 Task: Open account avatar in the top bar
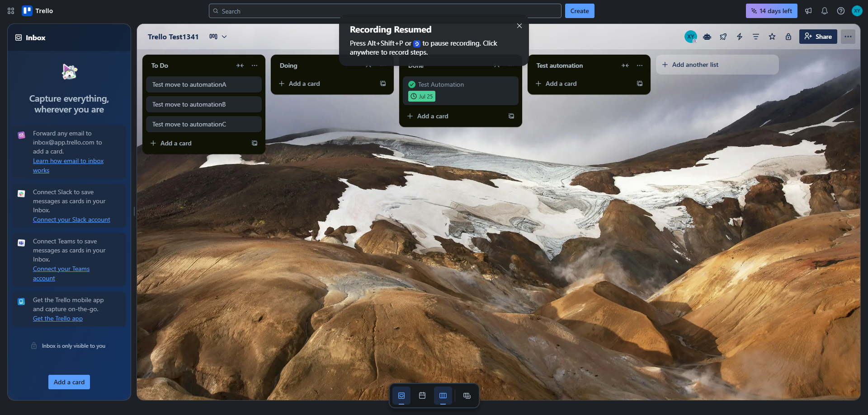click(x=857, y=11)
